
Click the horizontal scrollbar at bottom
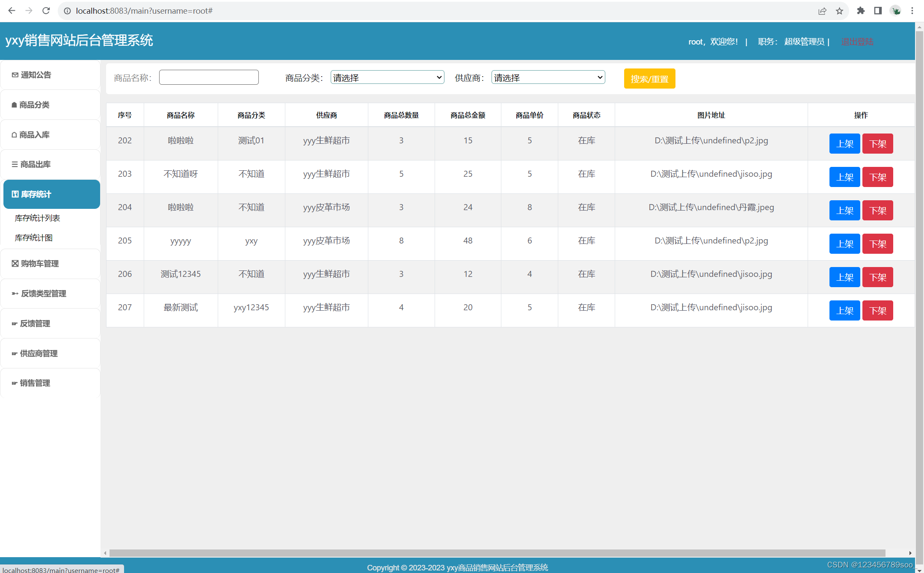(496, 553)
